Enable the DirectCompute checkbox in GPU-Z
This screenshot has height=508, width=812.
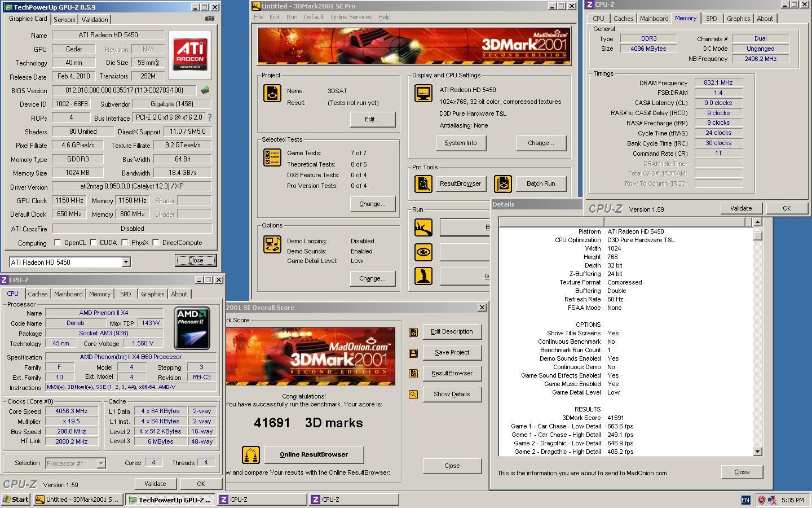click(x=156, y=243)
